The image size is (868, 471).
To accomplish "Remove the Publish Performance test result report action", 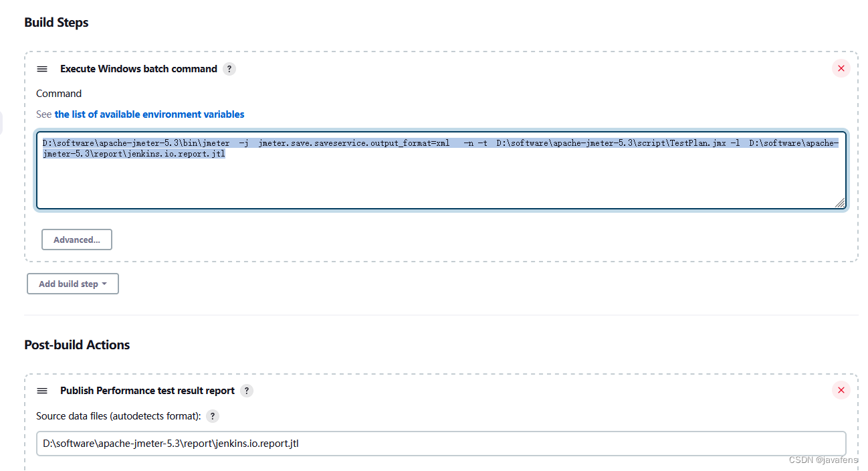I will click(841, 389).
